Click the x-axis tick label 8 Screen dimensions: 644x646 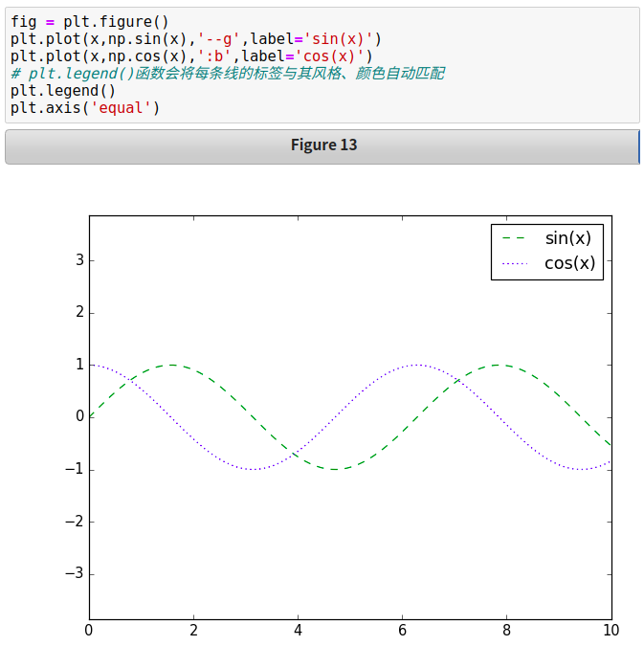(506, 630)
